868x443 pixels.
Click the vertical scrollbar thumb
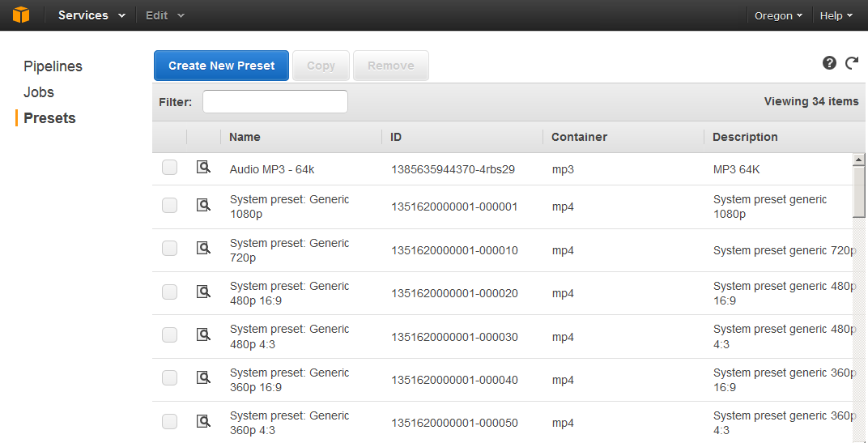[x=858, y=192]
